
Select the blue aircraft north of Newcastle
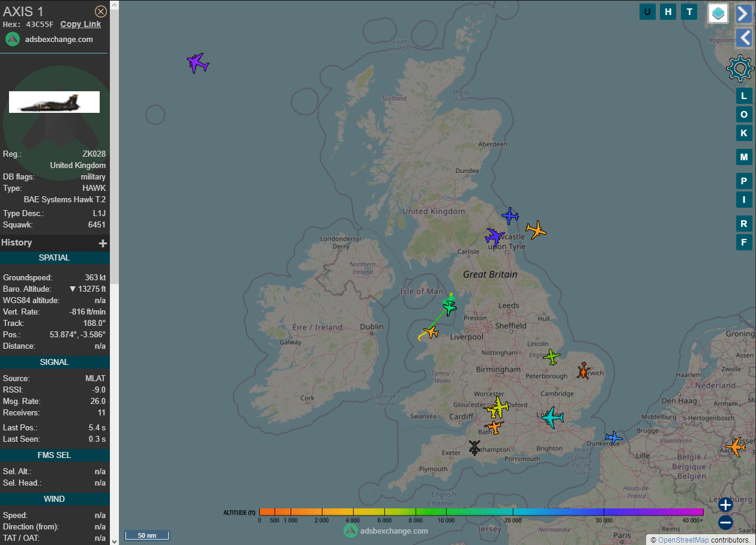coord(510,216)
